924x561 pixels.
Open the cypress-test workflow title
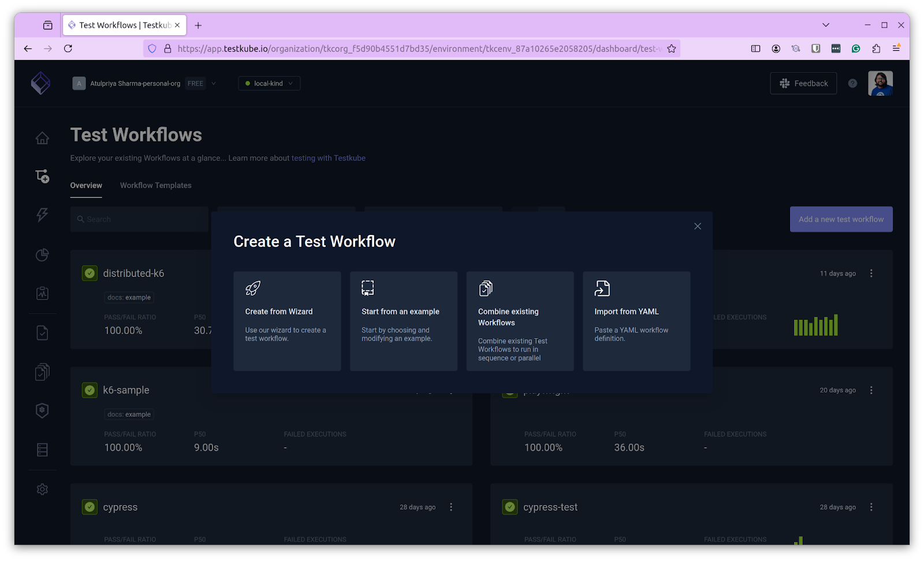(550, 507)
